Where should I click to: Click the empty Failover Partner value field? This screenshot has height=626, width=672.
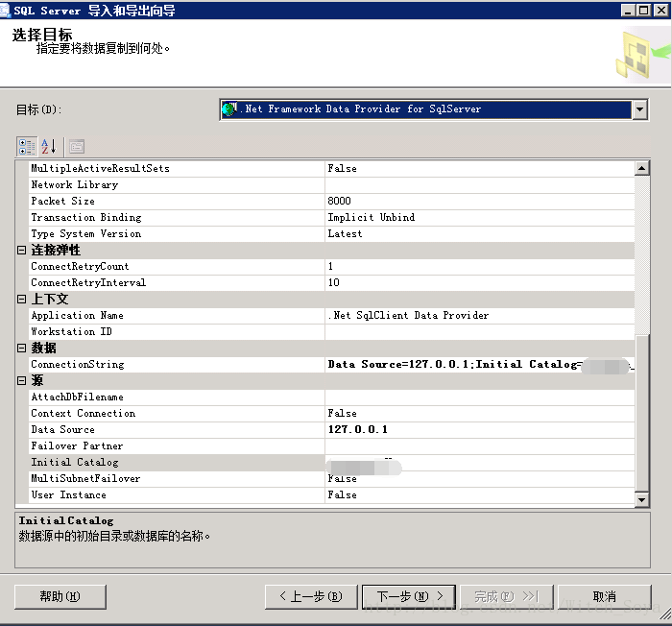[x=480, y=445]
